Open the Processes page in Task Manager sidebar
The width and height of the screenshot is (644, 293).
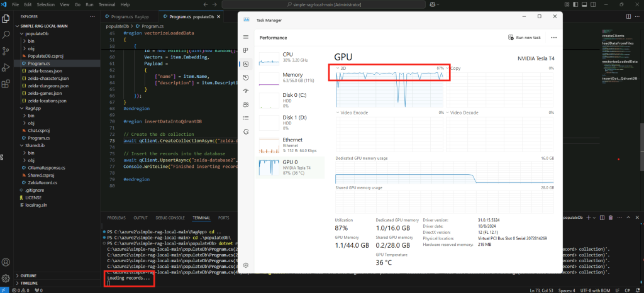pyautogui.click(x=246, y=50)
